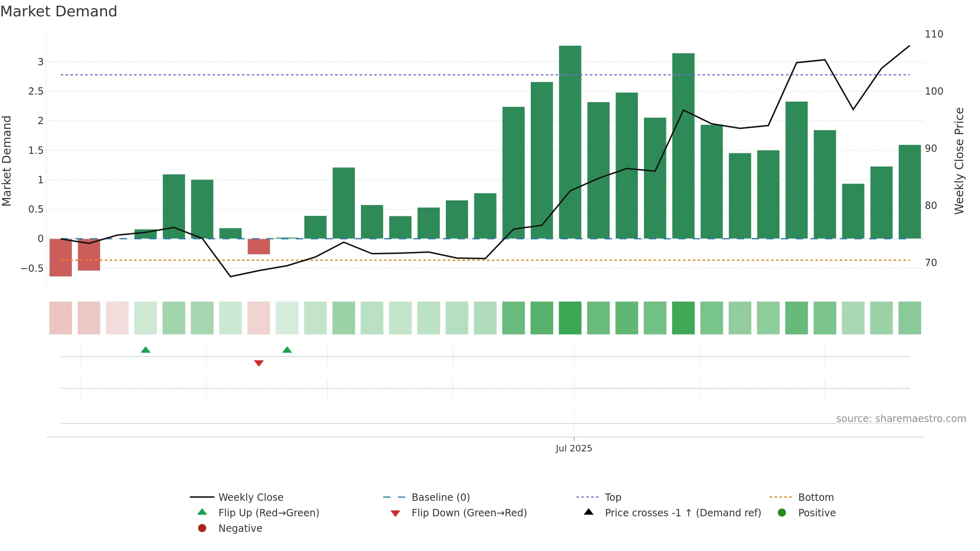Click the pink heatmap cell among green cells
This screenshot has height=551, width=980.
(x=259, y=318)
